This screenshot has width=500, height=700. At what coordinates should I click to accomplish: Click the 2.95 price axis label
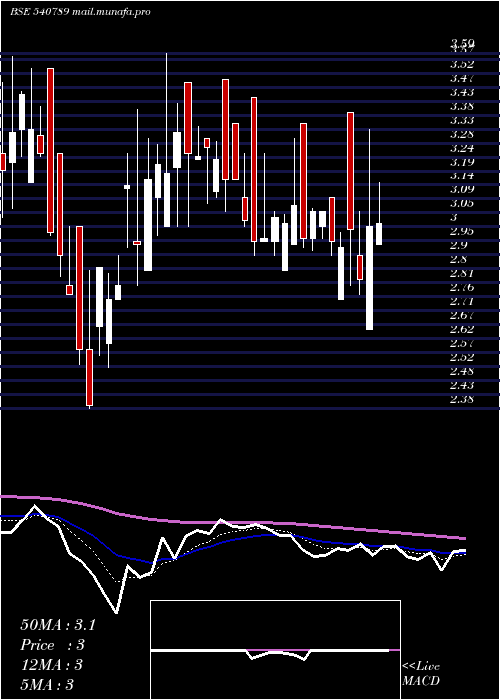pos(462,232)
